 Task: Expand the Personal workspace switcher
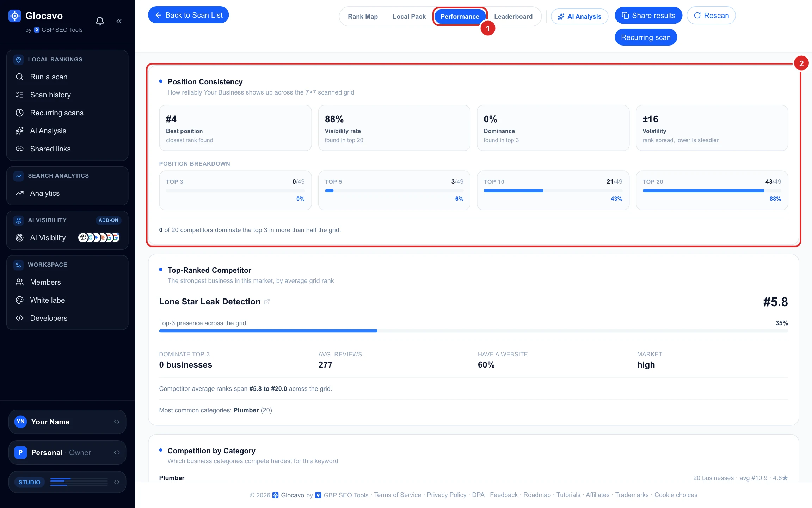click(67, 453)
